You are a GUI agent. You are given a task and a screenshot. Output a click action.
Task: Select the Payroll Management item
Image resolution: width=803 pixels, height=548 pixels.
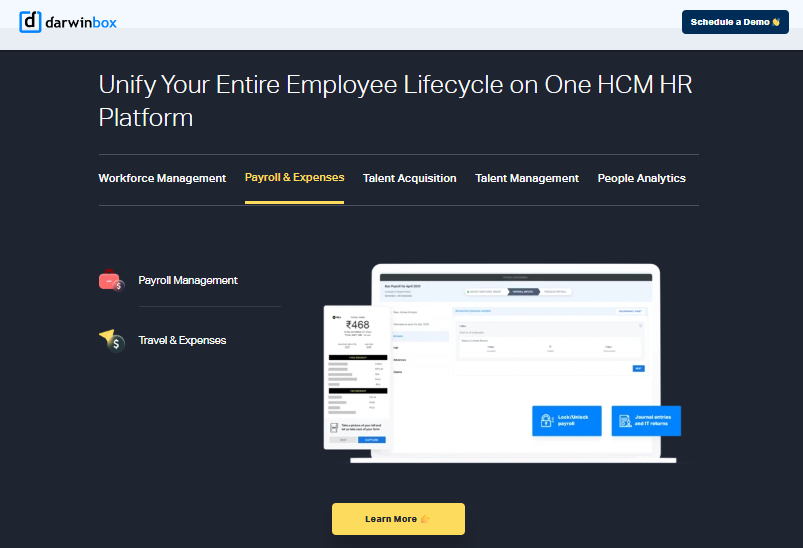click(188, 280)
